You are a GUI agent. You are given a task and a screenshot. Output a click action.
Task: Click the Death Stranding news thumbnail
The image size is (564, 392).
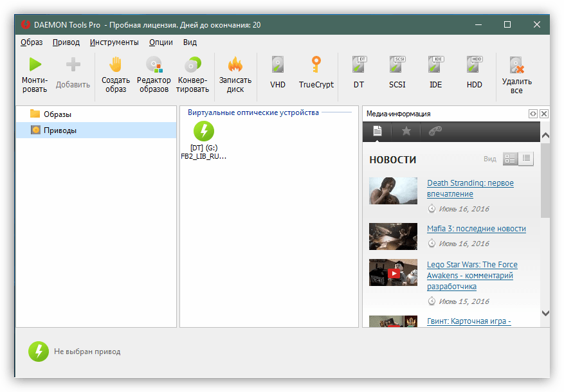(393, 191)
